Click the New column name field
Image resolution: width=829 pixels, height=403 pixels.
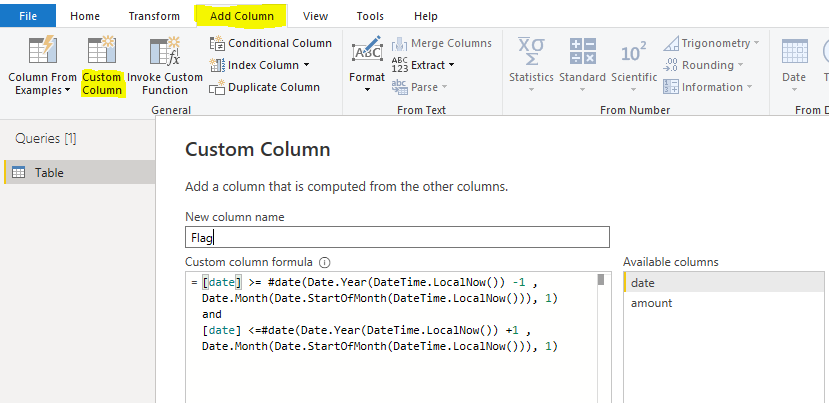click(x=397, y=237)
